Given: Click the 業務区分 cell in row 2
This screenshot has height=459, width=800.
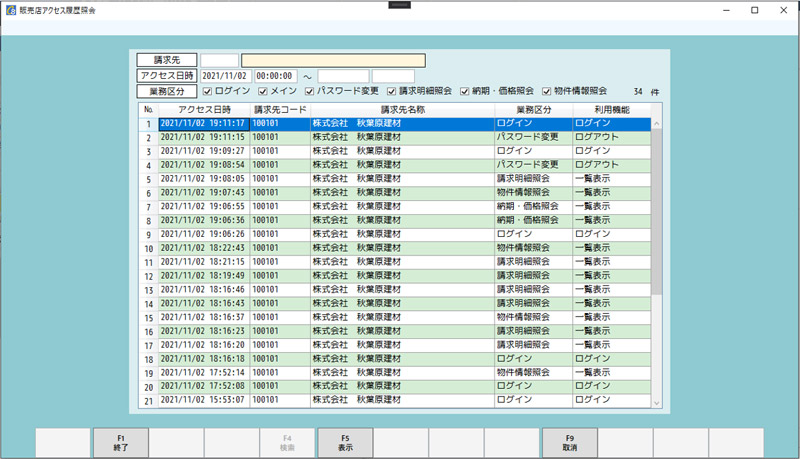Looking at the screenshot, I should pyautogui.click(x=534, y=137).
